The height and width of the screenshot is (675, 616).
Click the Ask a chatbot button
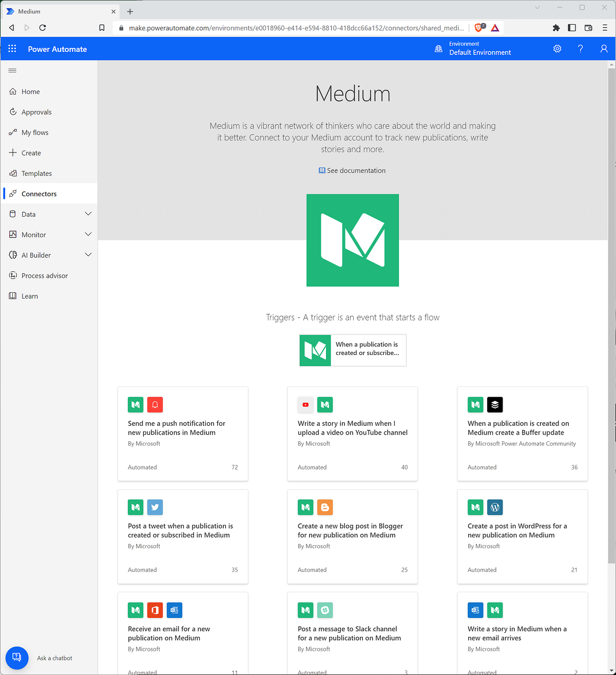click(x=17, y=658)
